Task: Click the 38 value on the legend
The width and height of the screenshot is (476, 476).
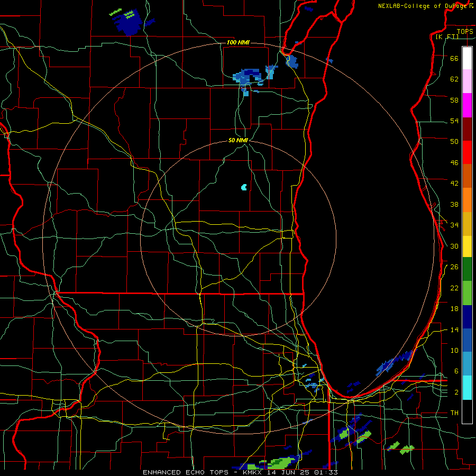Action: (454, 204)
